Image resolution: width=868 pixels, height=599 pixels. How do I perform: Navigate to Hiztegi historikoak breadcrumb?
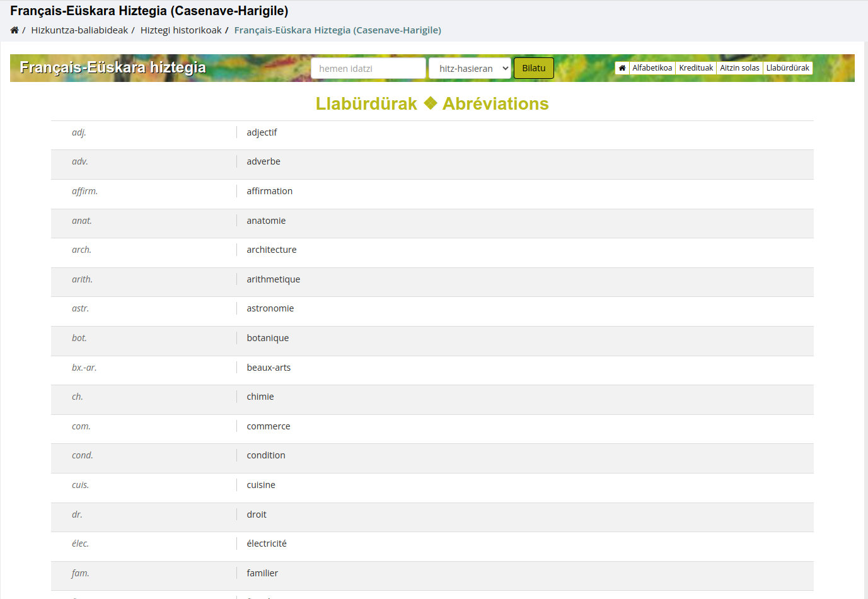[x=181, y=30]
